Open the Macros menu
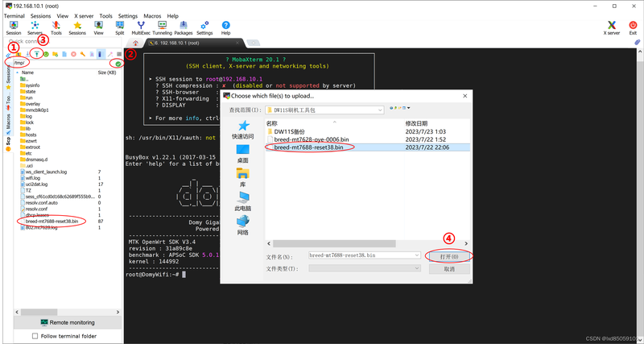Image resolution: width=644 pixels, height=344 pixels. pos(152,16)
